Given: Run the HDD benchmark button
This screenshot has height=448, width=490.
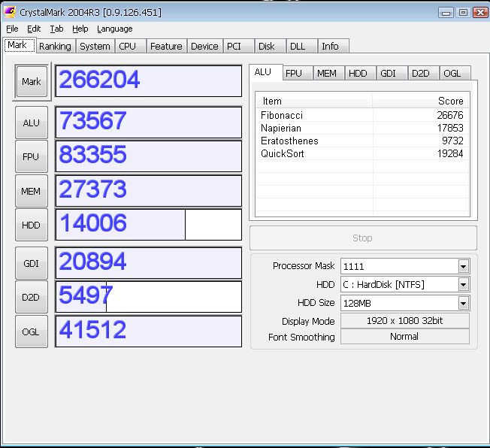Looking at the screenshot, I should (x=32, y=225).
